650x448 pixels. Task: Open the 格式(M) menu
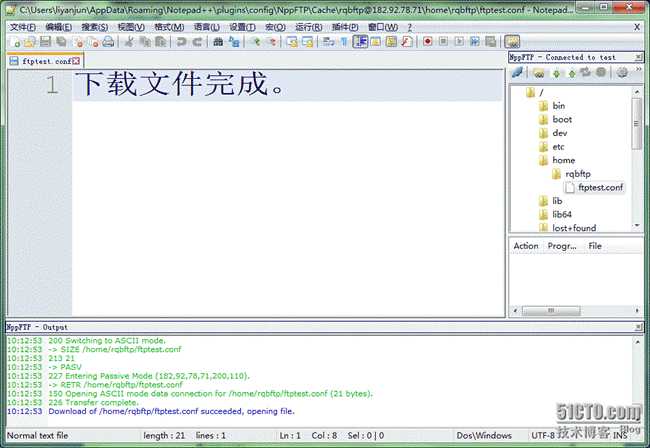[169, 27]
